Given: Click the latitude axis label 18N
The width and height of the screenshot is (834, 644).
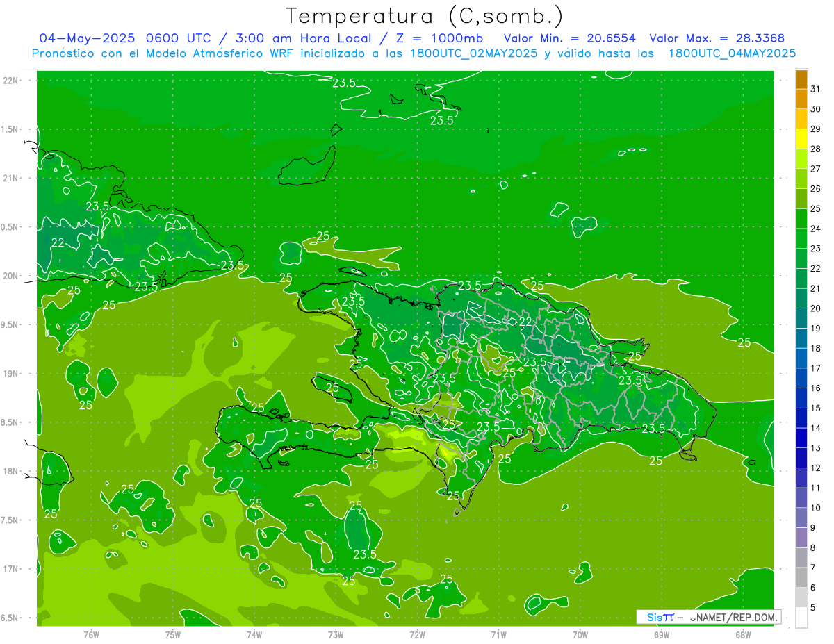Looking at the screenshot, I should 10,472.
